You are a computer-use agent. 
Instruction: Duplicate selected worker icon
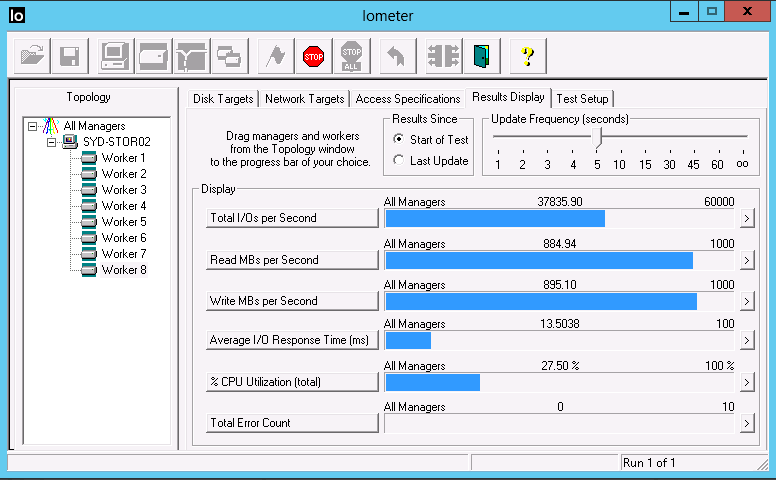click(x=229, y=56)
